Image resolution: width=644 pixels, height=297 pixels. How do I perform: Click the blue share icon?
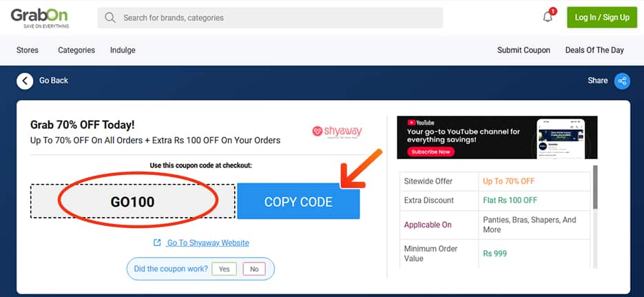point(622,81)
